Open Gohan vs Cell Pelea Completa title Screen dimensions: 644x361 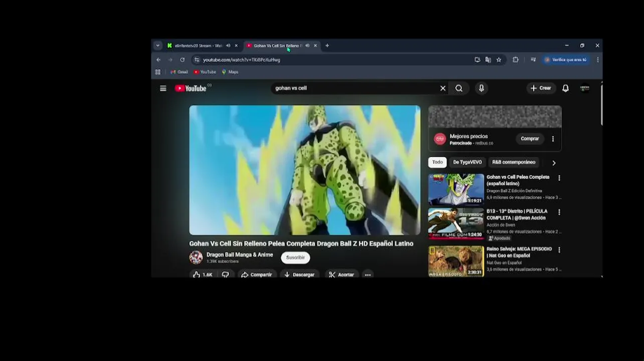(518, 180)
